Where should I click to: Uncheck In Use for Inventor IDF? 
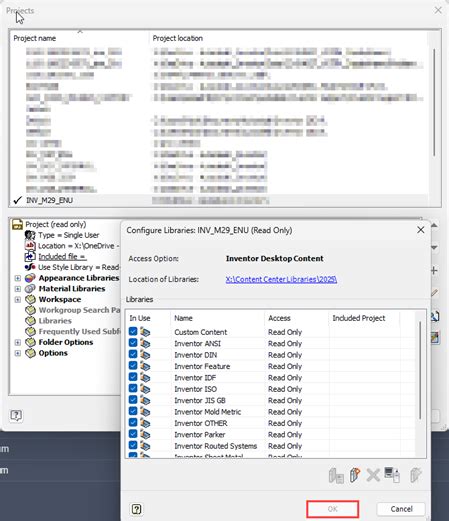click(x=133, y=377)
